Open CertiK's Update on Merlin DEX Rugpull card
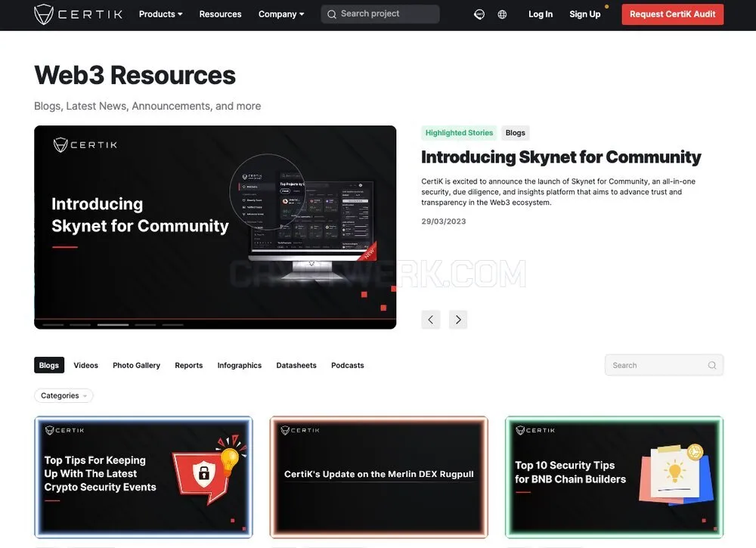 (x=379, y=477)
